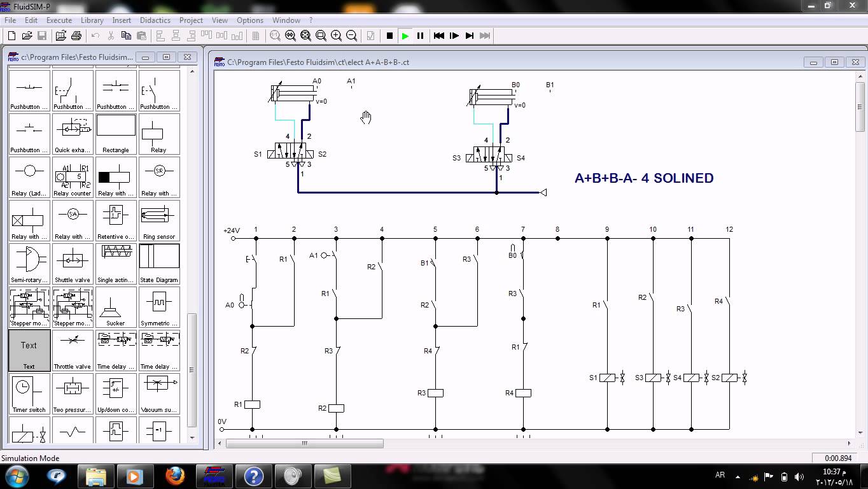
Task: Click the zoom in magnifier plus
Action: coord(336,36)
